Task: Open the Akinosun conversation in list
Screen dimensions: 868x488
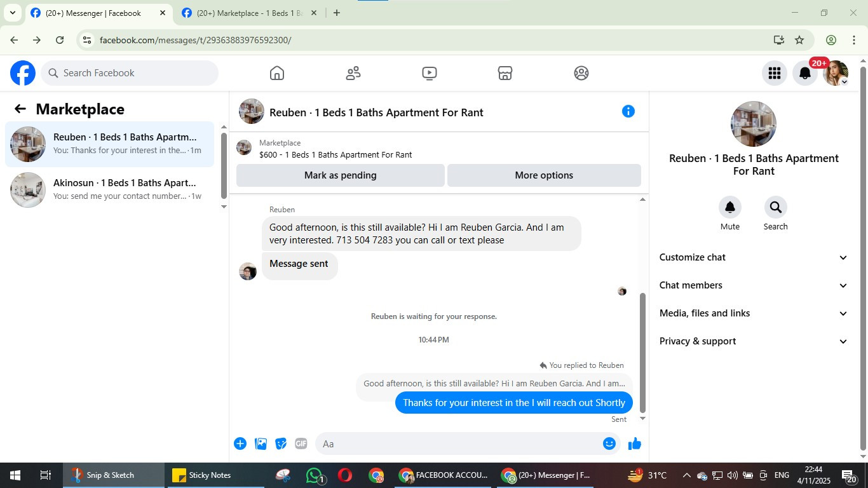Action: pos(109,190)
